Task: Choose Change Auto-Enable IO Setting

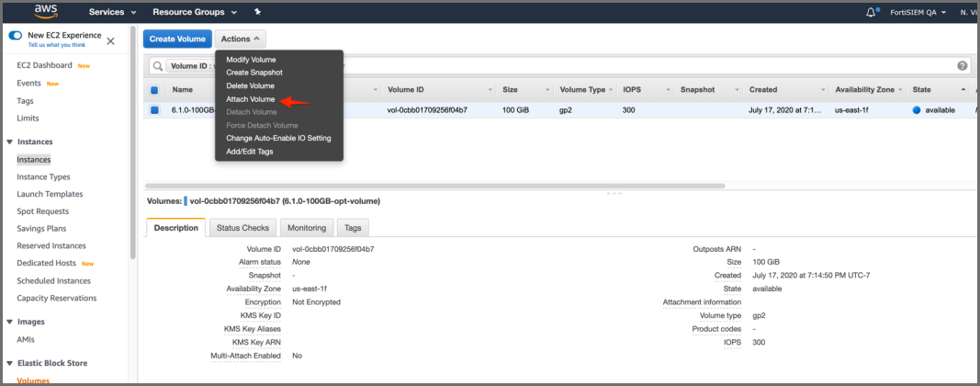Action: coord(278,138)
